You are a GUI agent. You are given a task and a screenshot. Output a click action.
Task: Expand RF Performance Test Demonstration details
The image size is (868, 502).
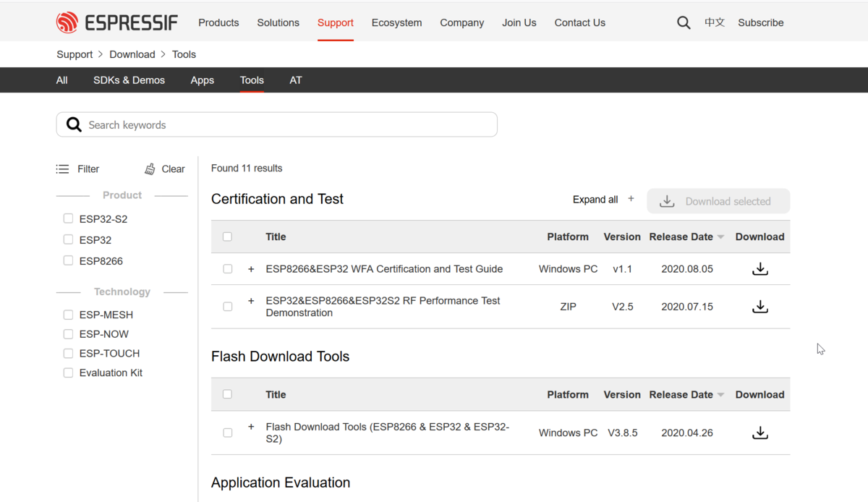(x=251, y=300)
